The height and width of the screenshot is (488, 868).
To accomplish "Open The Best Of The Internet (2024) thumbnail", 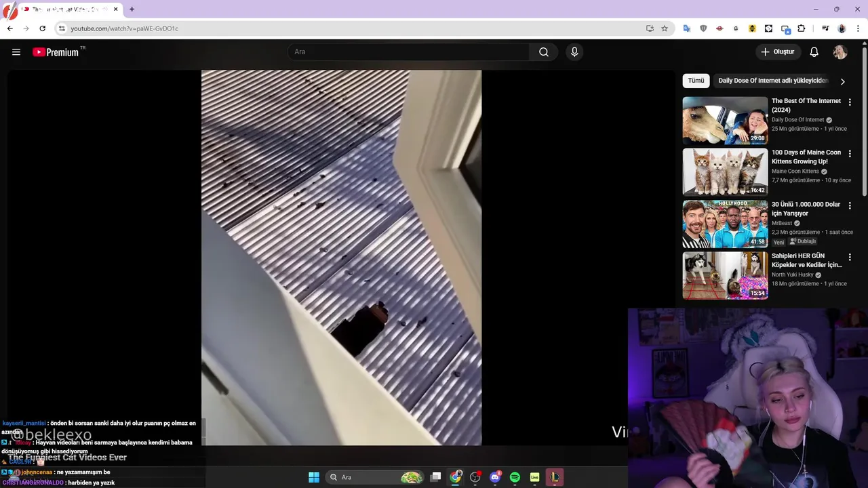I will click(725, 120).
